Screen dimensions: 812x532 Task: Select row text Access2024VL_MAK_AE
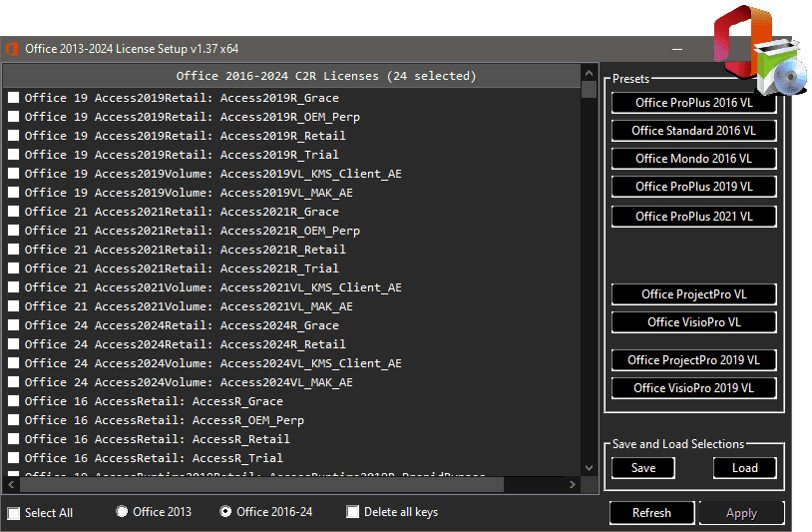coord(286,382)
